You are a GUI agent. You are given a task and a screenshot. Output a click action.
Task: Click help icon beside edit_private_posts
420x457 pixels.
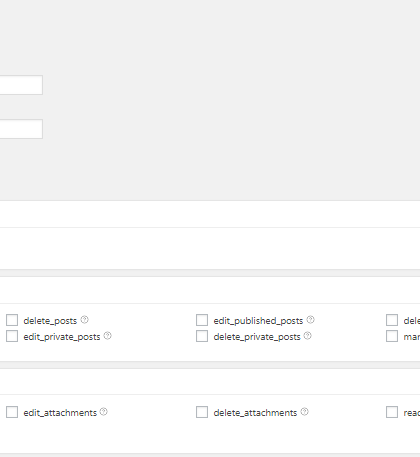point(108,336)
